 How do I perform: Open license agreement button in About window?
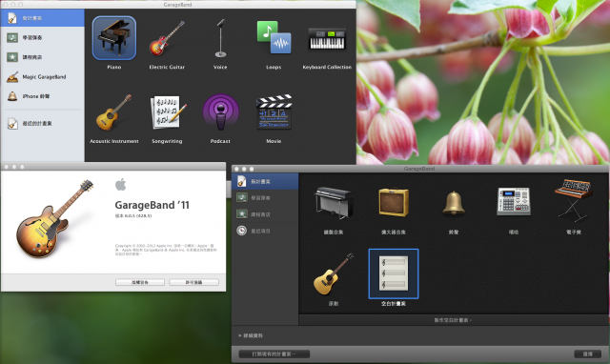point(193,282)
